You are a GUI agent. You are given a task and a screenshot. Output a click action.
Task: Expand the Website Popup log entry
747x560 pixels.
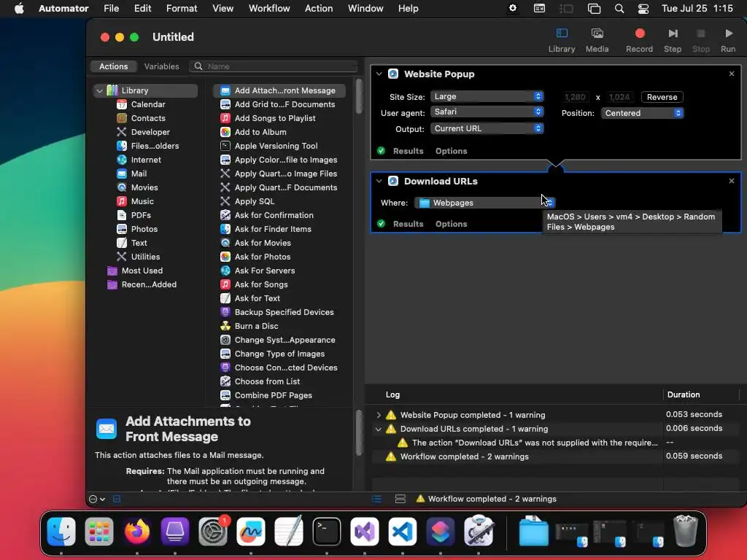click(x=379, y=415)
